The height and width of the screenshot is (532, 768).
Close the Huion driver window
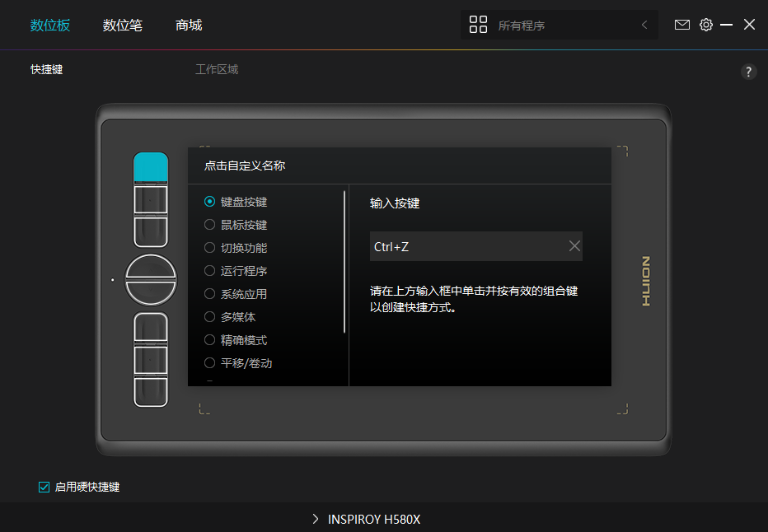(749, 25)
